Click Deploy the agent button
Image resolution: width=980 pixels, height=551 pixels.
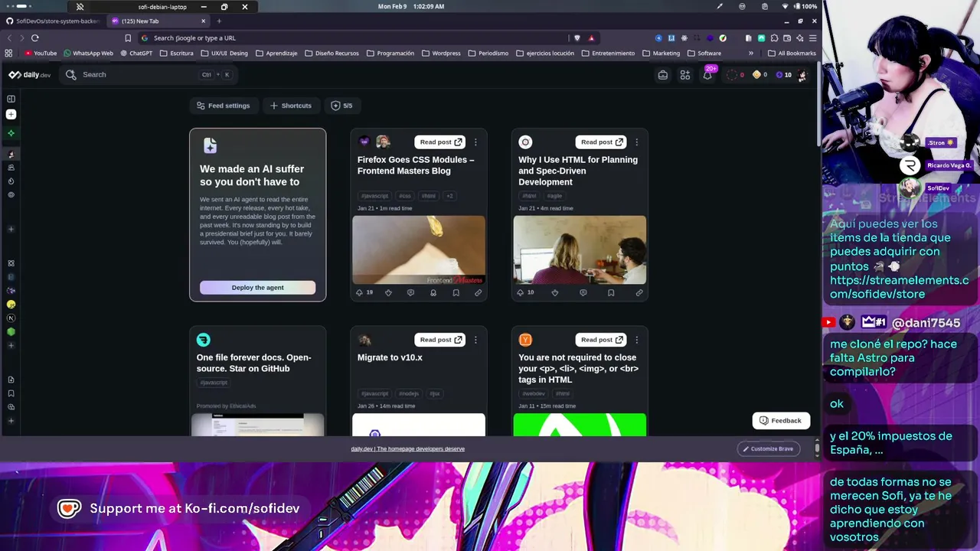pyautogui.click(x=257, y=288)
